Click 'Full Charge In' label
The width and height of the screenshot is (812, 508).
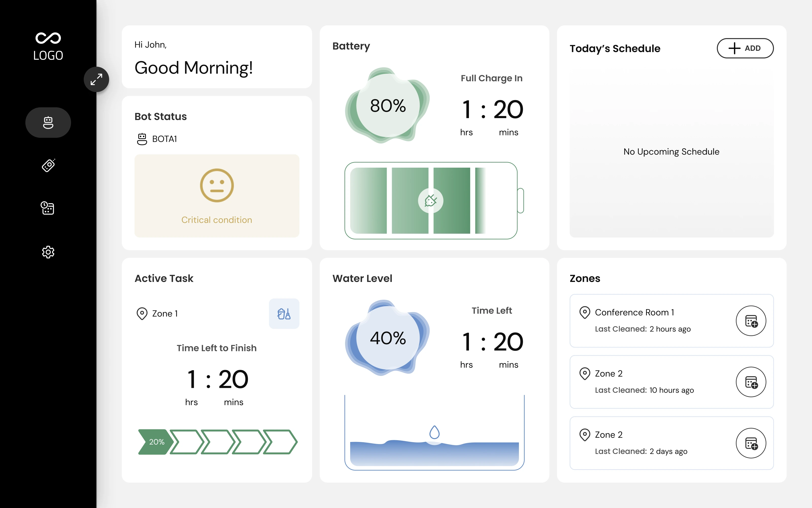tap(492, 78)
